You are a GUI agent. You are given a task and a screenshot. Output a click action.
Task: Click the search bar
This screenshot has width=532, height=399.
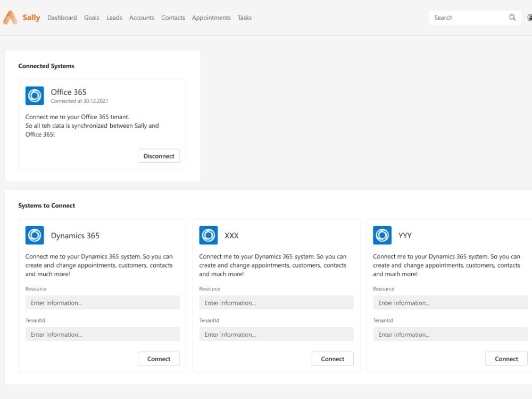click(x=468, y=18)
